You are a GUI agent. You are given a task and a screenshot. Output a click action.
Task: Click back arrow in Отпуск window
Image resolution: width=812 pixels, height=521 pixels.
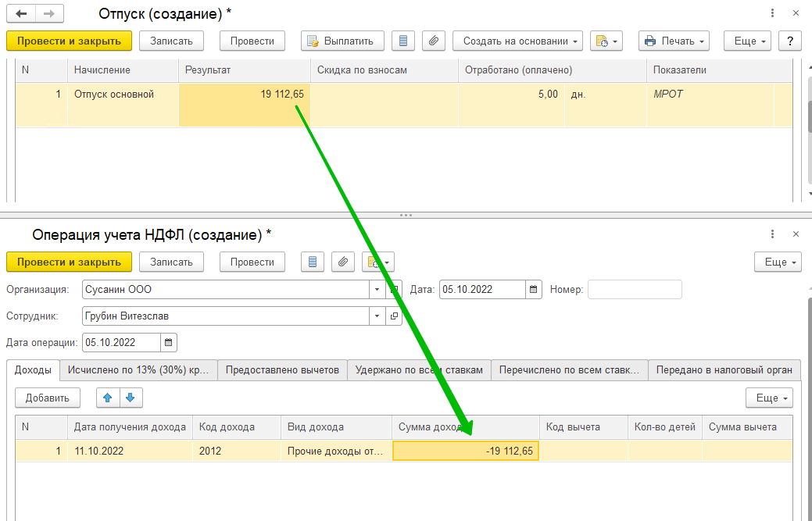coord(21,14)
